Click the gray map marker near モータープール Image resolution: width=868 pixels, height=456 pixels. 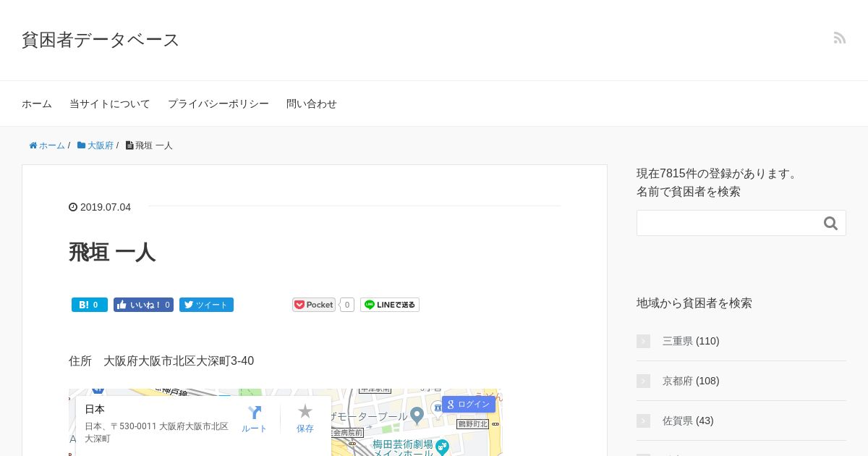coord(417,415)
